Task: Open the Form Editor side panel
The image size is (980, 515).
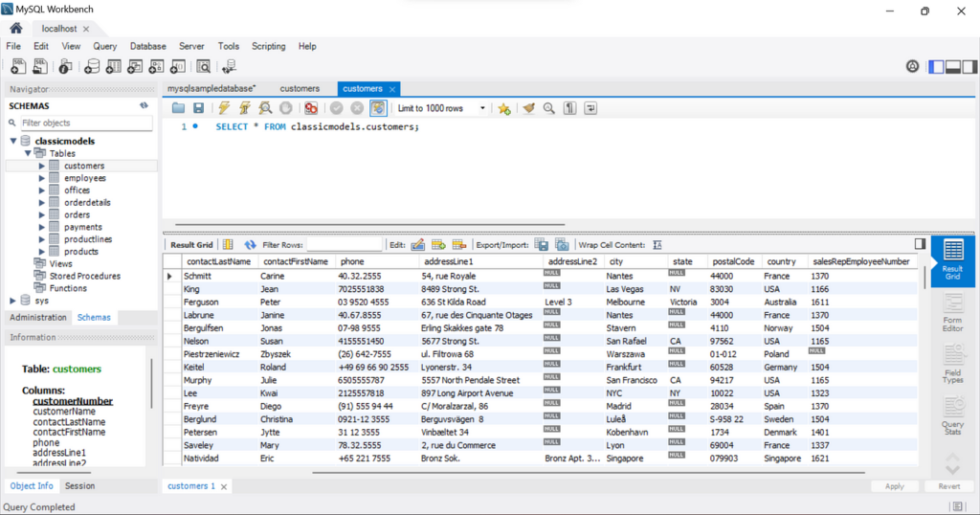Action: [952, 313]
